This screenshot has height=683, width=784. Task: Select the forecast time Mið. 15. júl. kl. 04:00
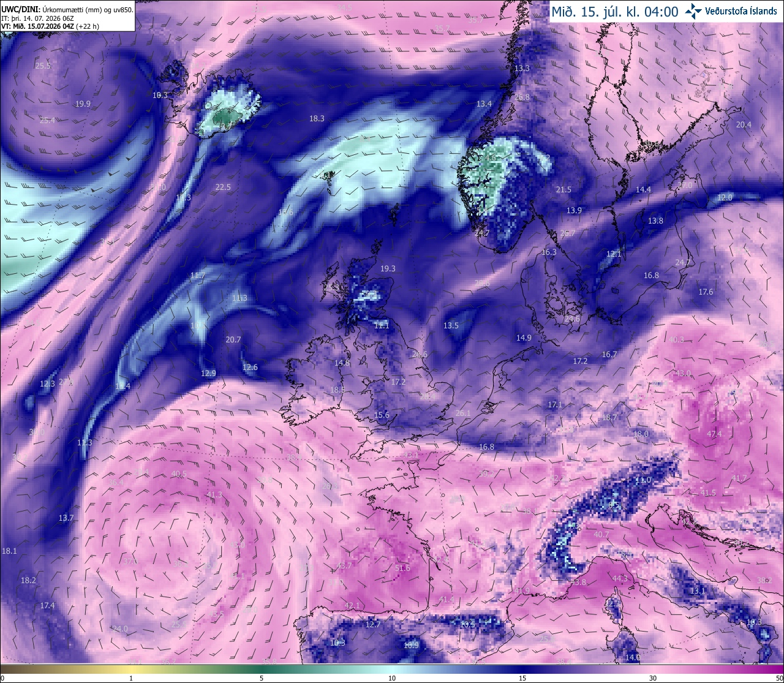(x=615, y=11)
